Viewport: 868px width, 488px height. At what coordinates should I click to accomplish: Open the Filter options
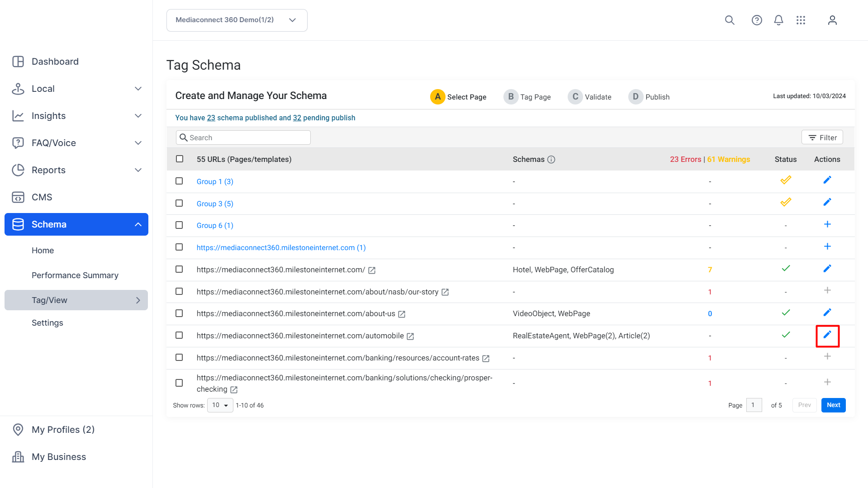pos(822,137)
